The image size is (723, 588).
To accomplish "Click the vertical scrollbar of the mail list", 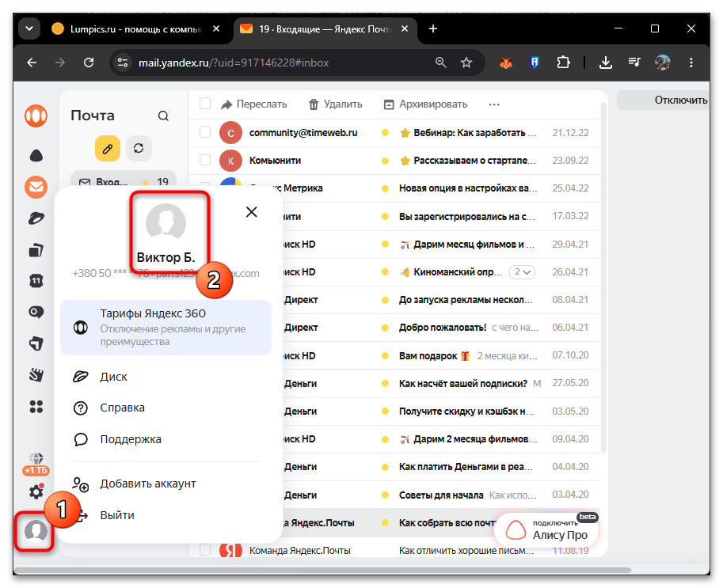I will point(603,276).
